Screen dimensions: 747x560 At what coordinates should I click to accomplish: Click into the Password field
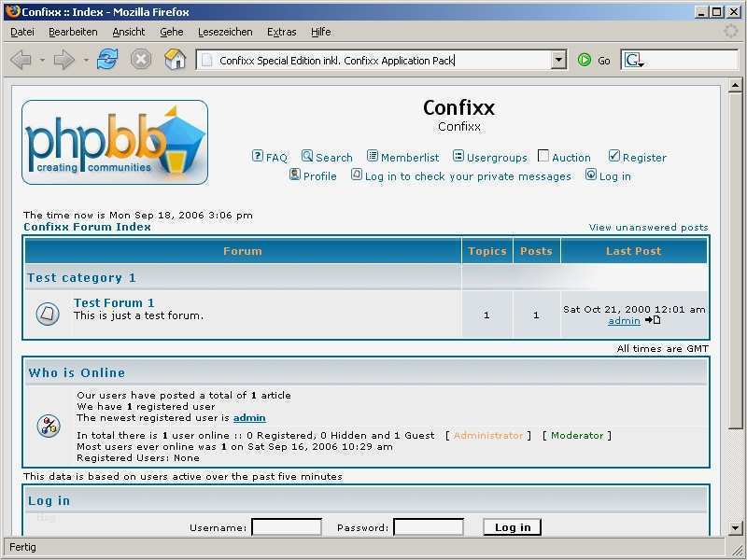coord(429,527)
